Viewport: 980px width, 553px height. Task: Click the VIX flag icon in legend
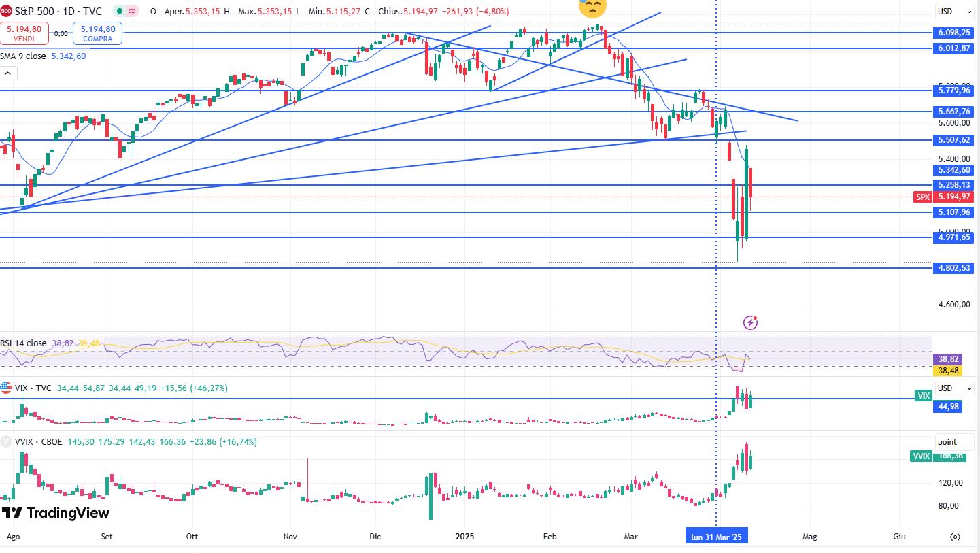tap(6, 388)
